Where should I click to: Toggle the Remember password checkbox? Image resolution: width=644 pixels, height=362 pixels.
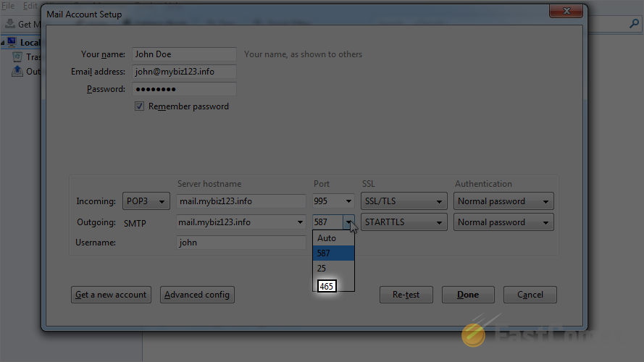pyautogui.click(x=140, y=106)
